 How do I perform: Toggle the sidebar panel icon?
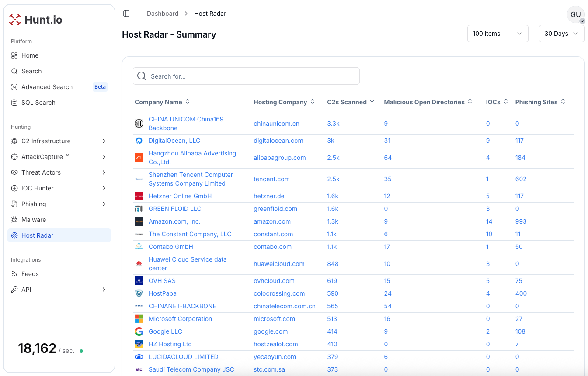(126, 14)
